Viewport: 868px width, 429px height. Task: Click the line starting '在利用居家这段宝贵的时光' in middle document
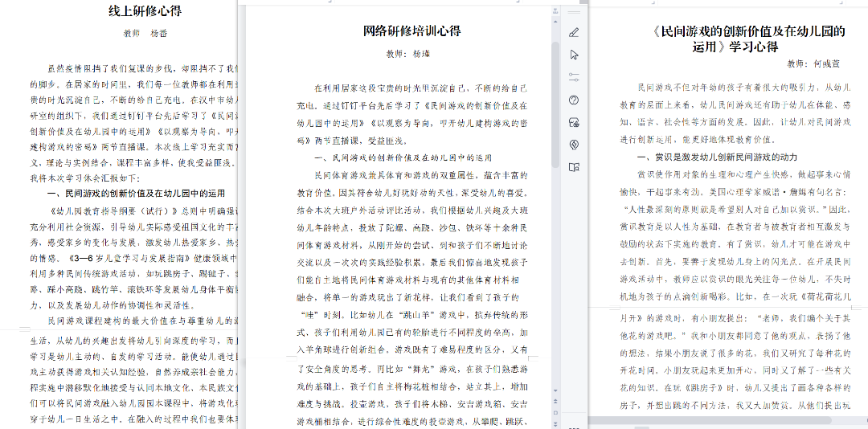421,88
